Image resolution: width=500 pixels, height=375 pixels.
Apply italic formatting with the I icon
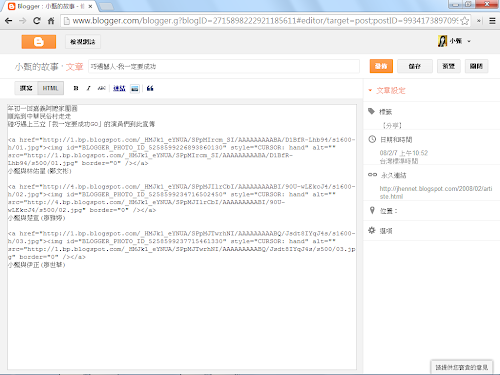tap(88, 88)
